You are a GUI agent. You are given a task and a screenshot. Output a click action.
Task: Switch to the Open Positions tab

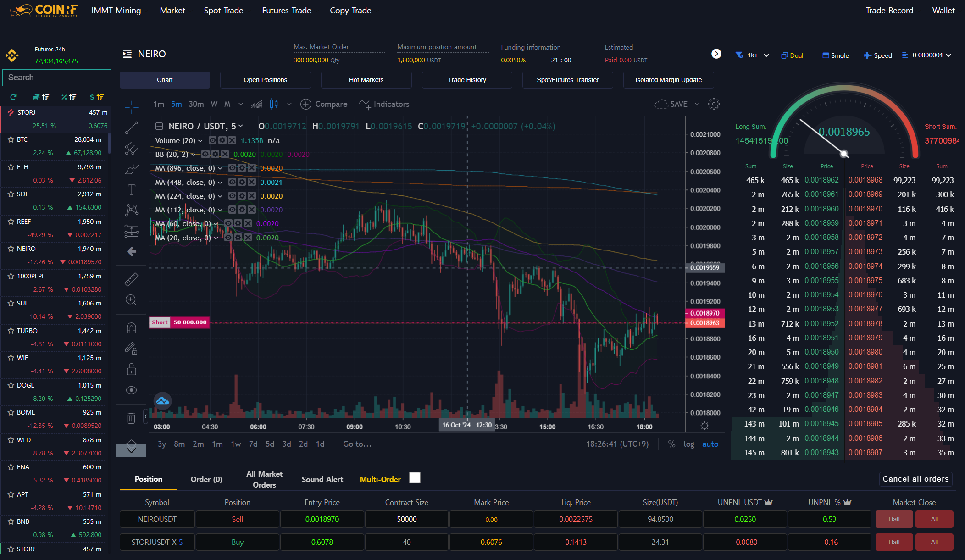point(265,80)
